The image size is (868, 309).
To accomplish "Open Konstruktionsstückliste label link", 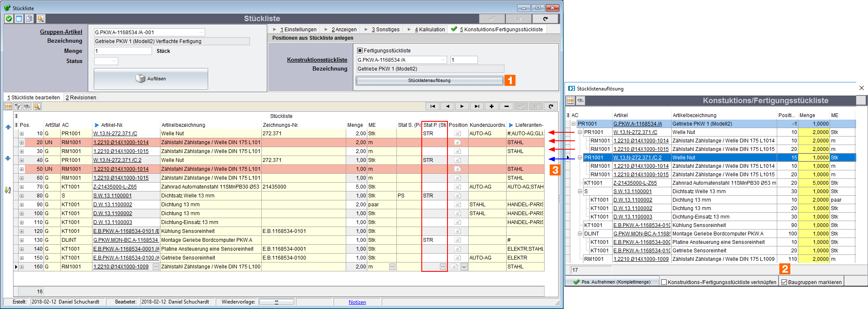I will [317, 60].
